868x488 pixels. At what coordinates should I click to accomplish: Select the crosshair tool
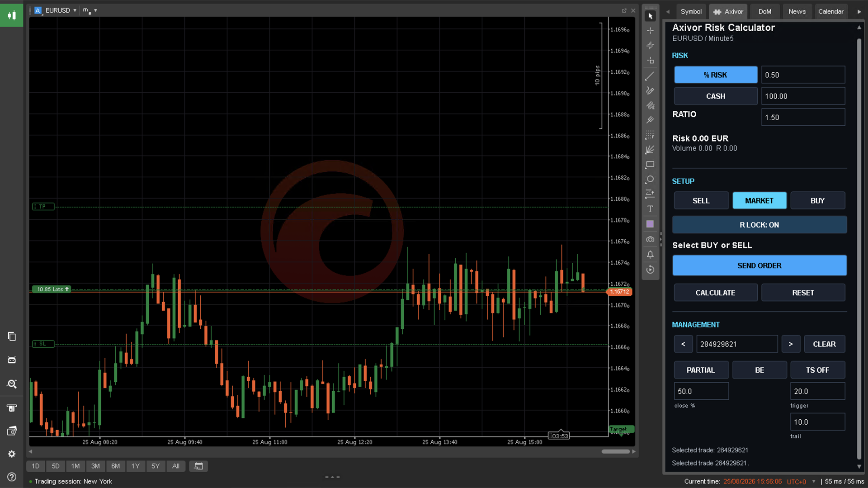click(650, 31)
